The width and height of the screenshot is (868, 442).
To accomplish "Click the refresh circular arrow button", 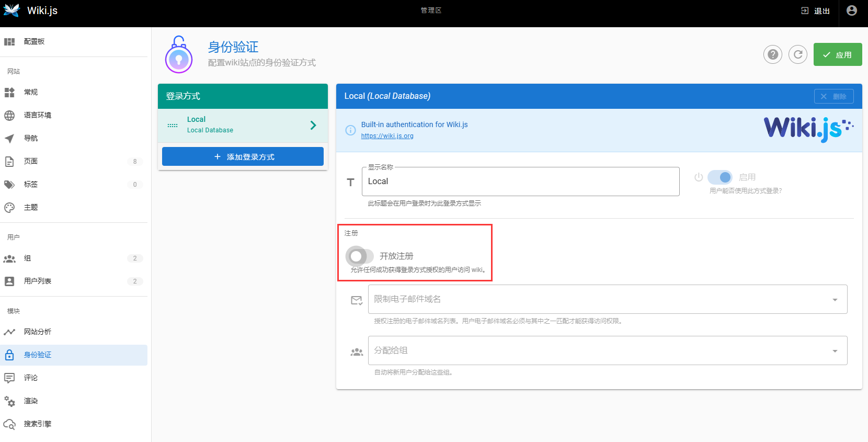I will [798, 54].
